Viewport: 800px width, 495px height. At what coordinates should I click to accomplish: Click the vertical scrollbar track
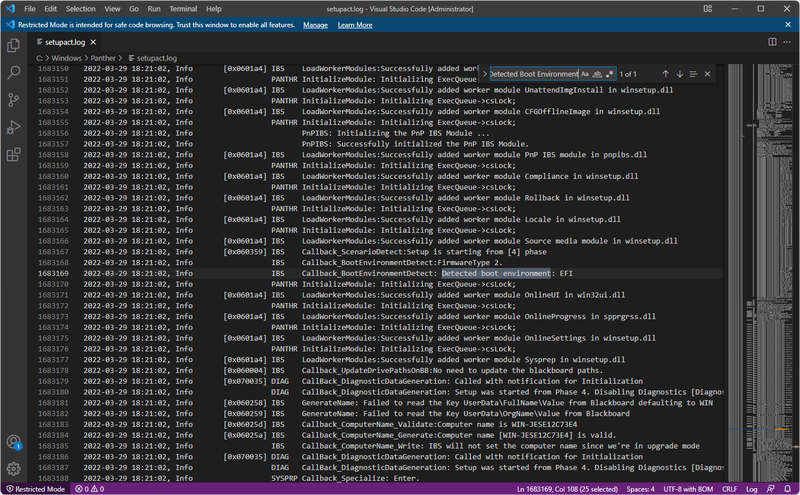[795, 273]
